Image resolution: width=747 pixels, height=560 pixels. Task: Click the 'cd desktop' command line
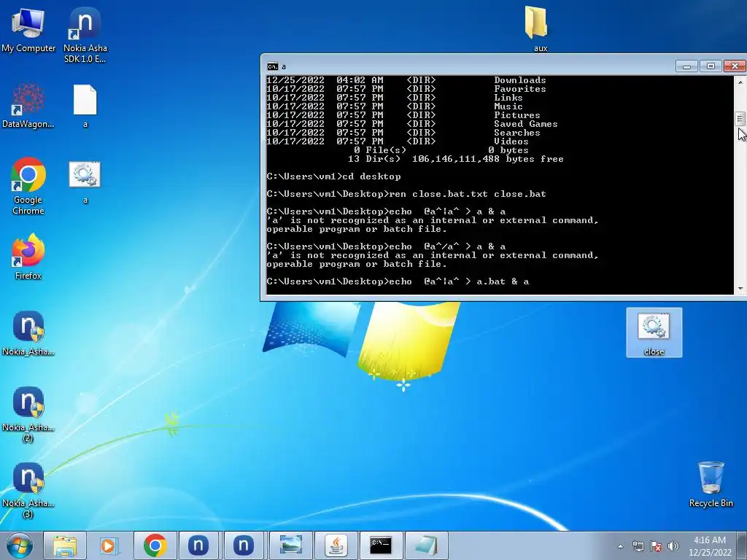(x=333, y=176)
